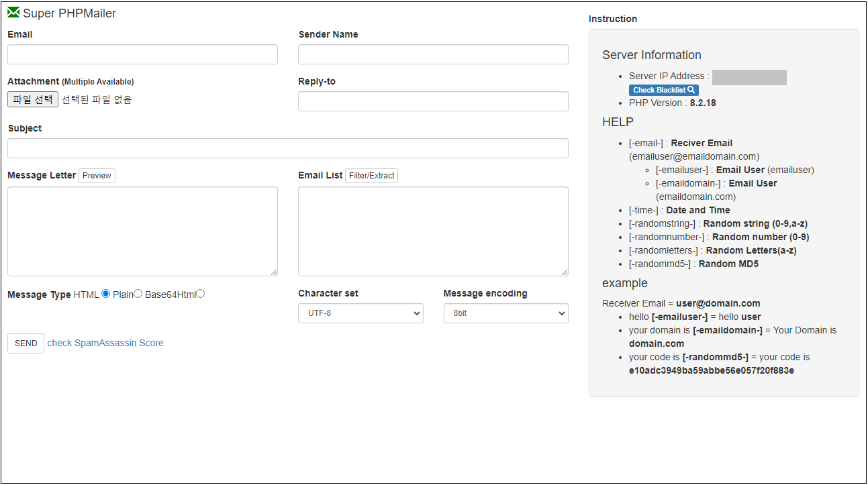Click the [-time-] Date and Time entry
Viewport: 868px width, 485px height.
point(679,210)
